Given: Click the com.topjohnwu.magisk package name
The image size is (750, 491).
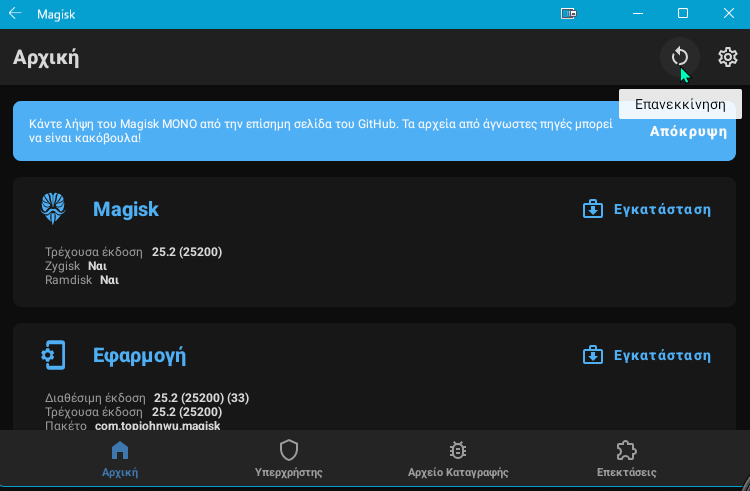Looking at the screenshot, I should click(x=157, y=426).
